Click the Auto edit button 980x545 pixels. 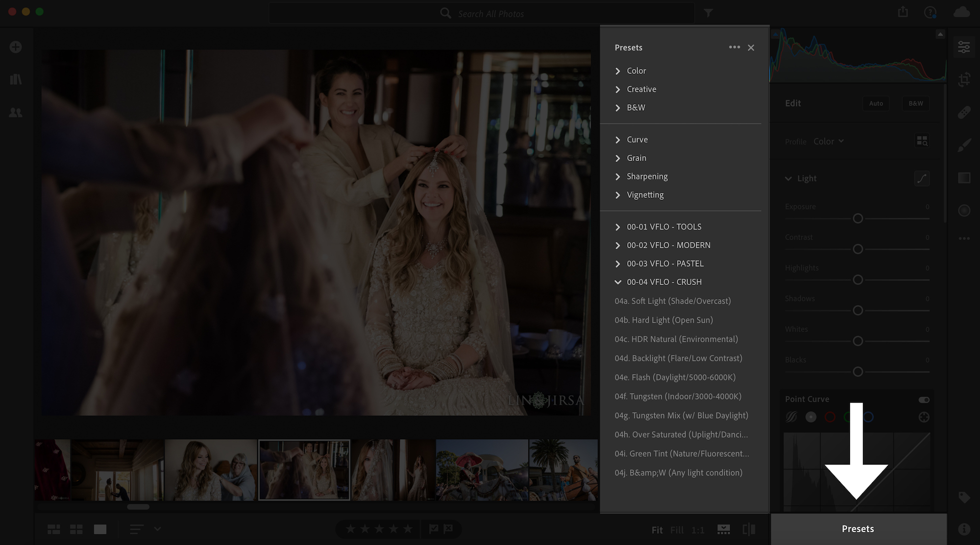pyautogui.click(x=876, y=103)
